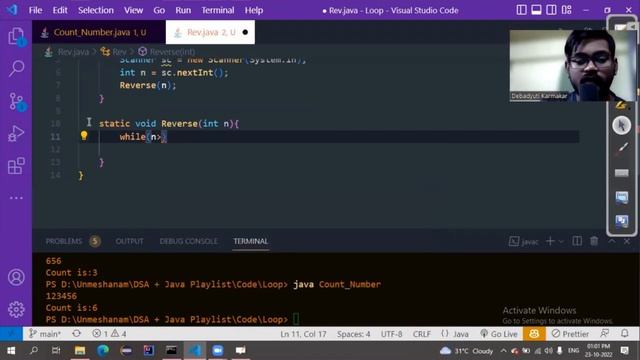Screen dimensions: 640x360
Task: Open the Search view in activity bar
Action: pos(16,68)
